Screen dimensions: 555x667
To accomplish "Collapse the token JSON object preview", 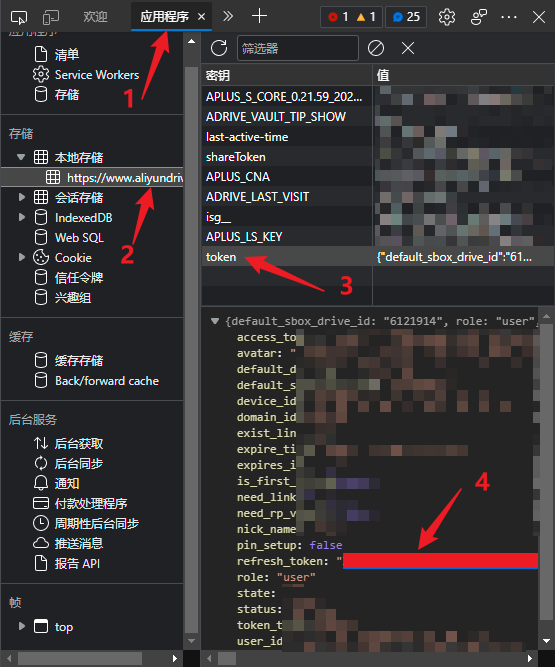I will point(215,321).
